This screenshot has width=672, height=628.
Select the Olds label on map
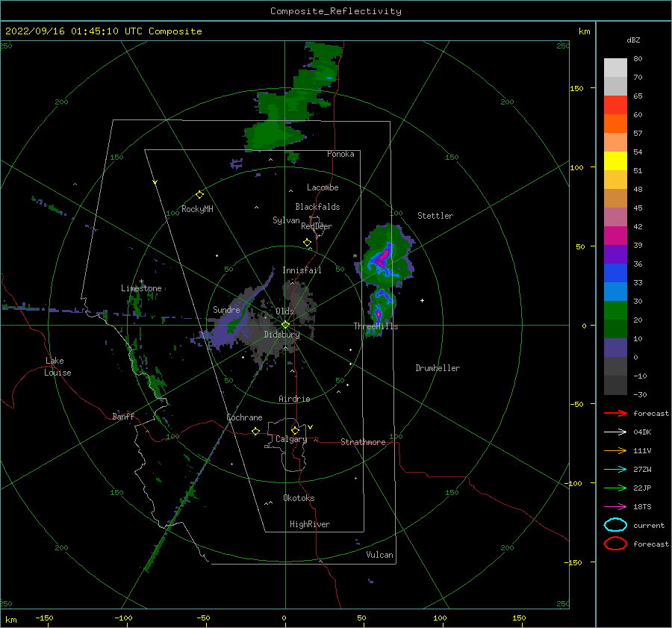(x=284, y=311)
